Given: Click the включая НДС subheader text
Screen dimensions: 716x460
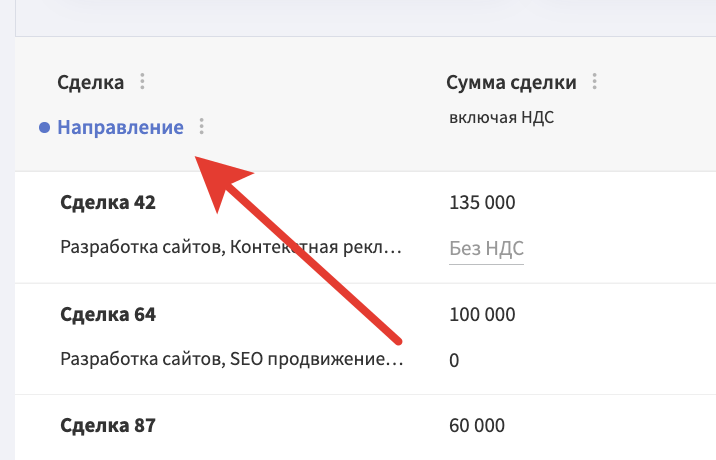Looking at the screenshot, I should (x=501, y=117).
